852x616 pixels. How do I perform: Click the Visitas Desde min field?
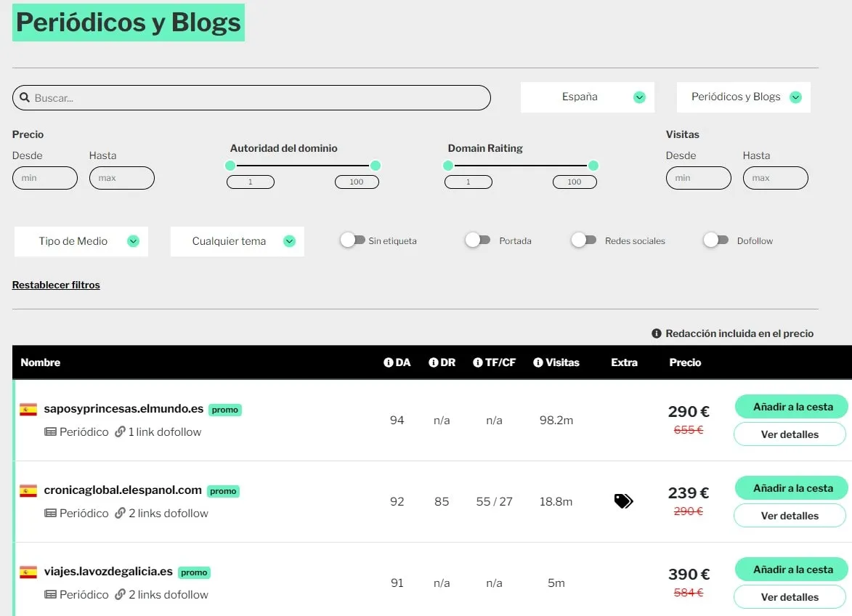coord(699,178)
